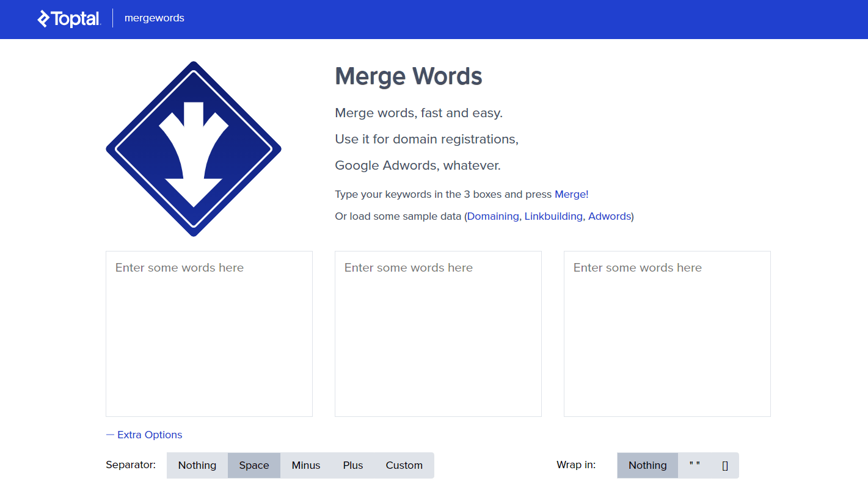Wrap results in square brackets
The width and height of the screenshot is (868, 492).
click(x=725, y=465)
